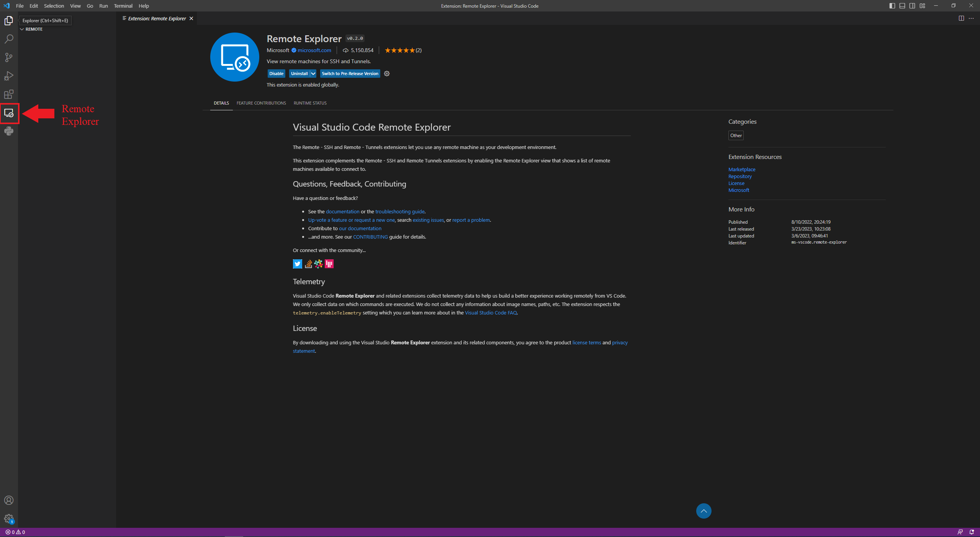Image resolution: width=980 pixels, height=537 pixels.
Task: Open the Extensions view icon
Action: (9, 94)
